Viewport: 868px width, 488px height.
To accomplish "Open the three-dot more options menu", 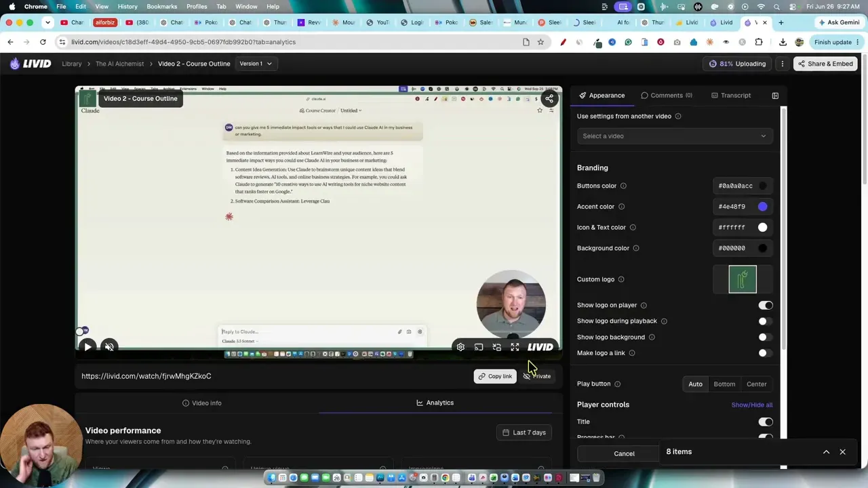I will click(x=782, y=64).
